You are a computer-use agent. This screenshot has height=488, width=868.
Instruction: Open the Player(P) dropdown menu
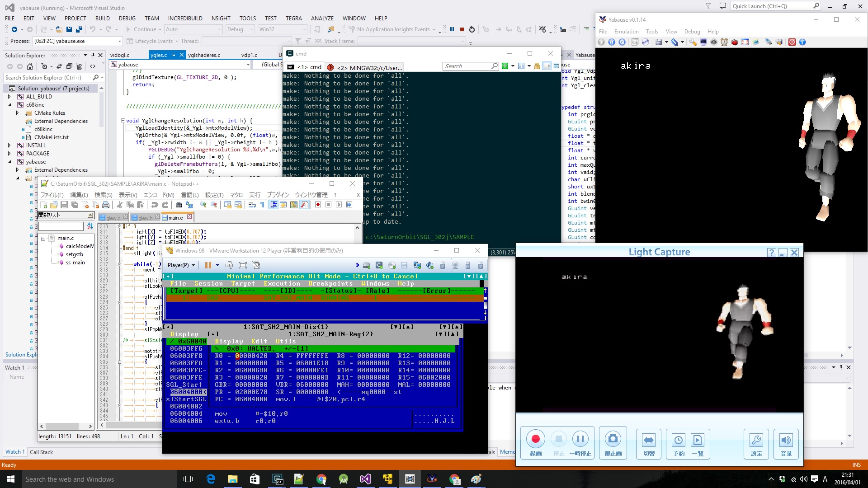pos(181,265)
